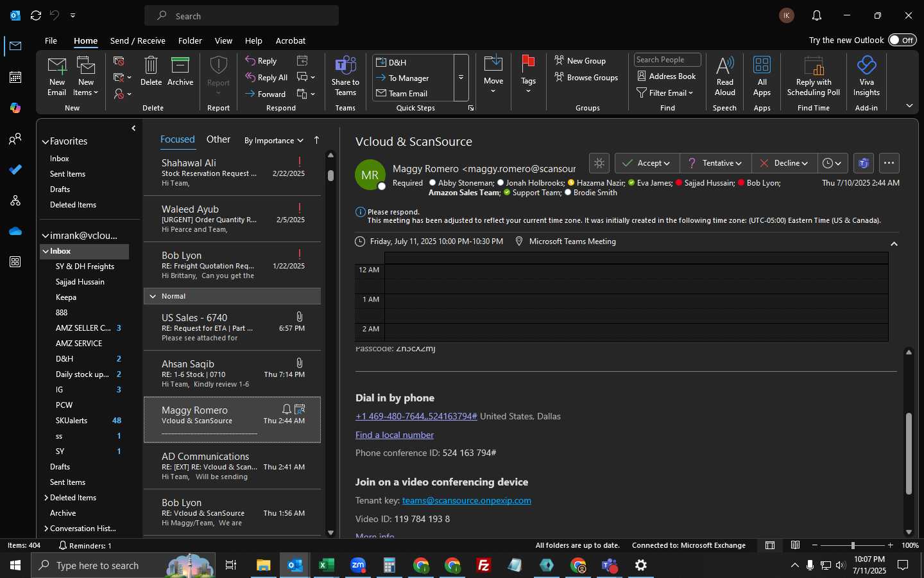Collapse the folder pane arrow
924x578 pixels.
click(x=133, y=128)
